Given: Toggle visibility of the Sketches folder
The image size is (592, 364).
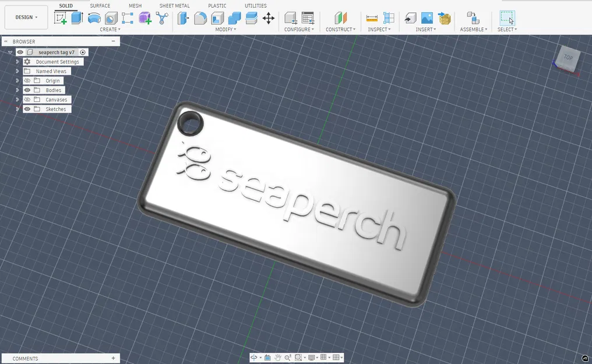Looking at the screenshot, I should click(27, 109).
